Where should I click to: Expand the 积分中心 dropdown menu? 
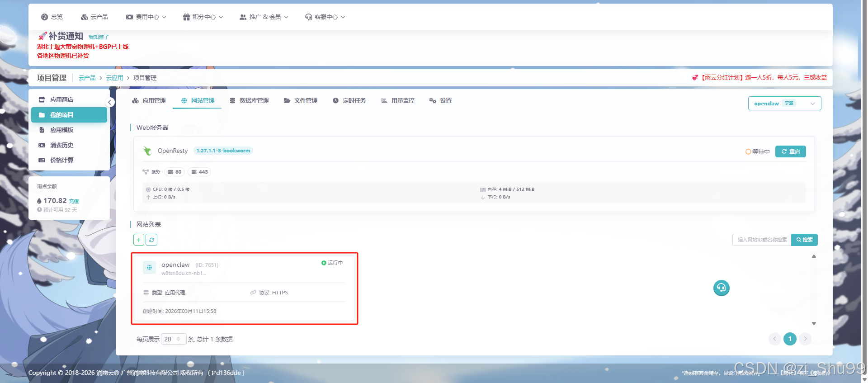(203, 17)
